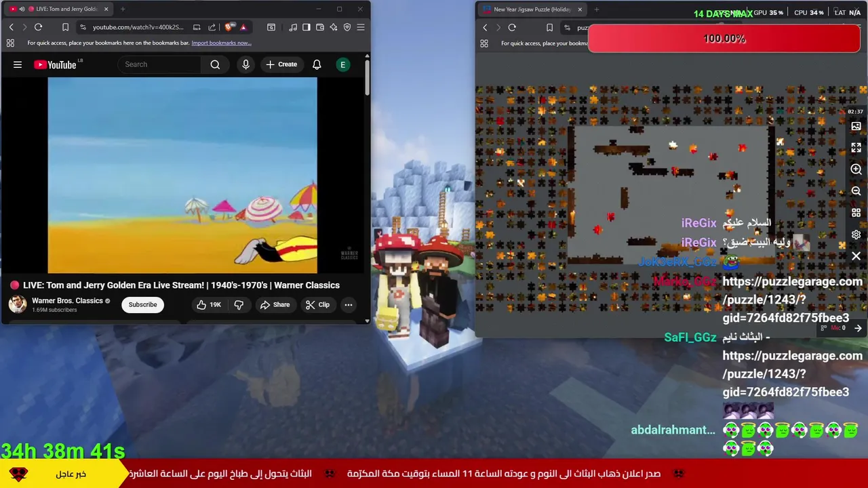
Task: Close the New Year Jigsaw Puzzle tab
Action: point(580,9)
